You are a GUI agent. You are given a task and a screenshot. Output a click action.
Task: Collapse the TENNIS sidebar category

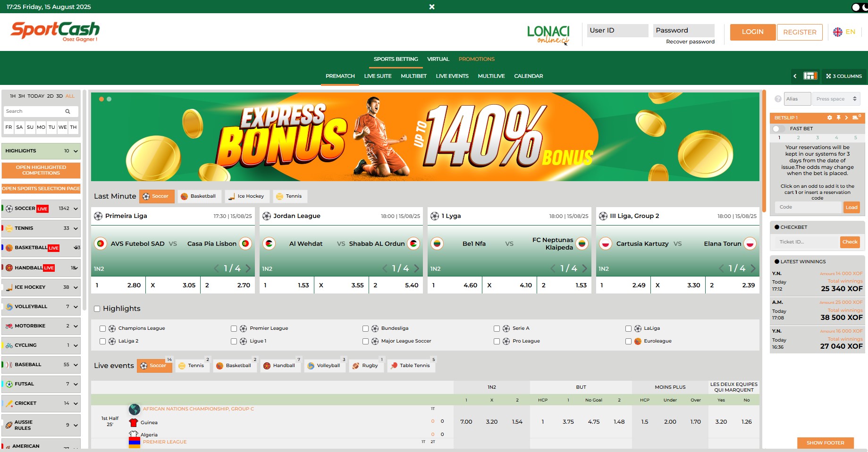(x=76, y=228)
